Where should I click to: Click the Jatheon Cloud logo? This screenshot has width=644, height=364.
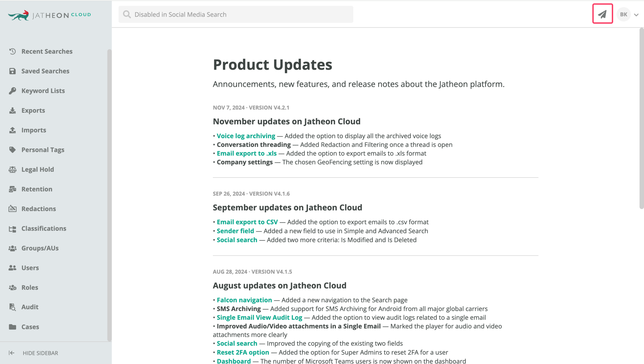tap(49, 15)
